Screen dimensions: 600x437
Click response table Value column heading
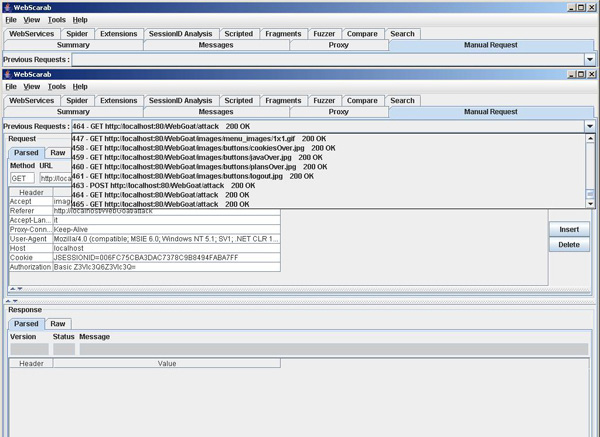167,364
